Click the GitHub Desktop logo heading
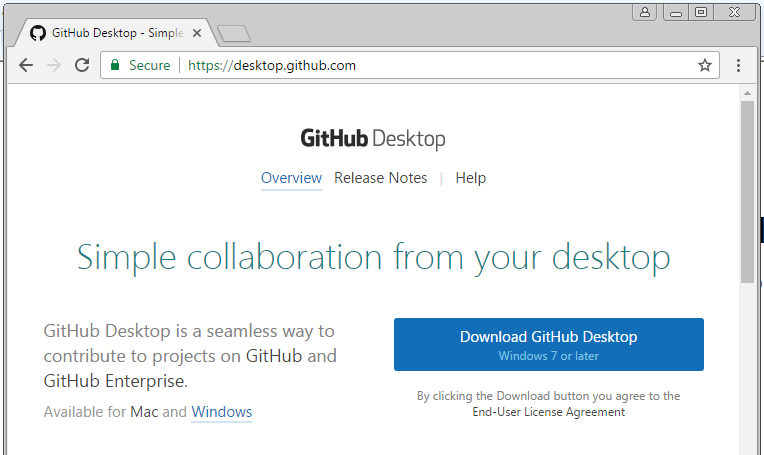 point(373,139)
